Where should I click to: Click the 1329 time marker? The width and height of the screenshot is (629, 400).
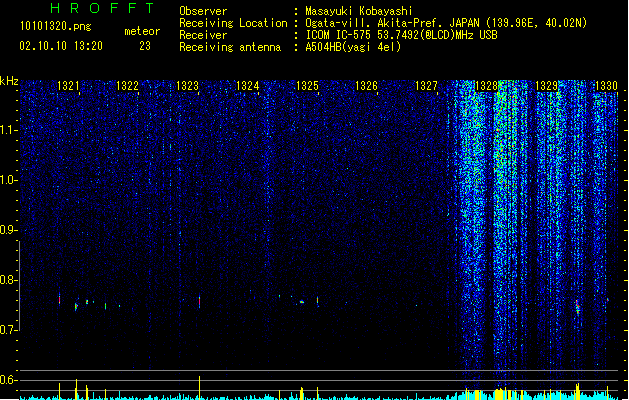point(546,85)
